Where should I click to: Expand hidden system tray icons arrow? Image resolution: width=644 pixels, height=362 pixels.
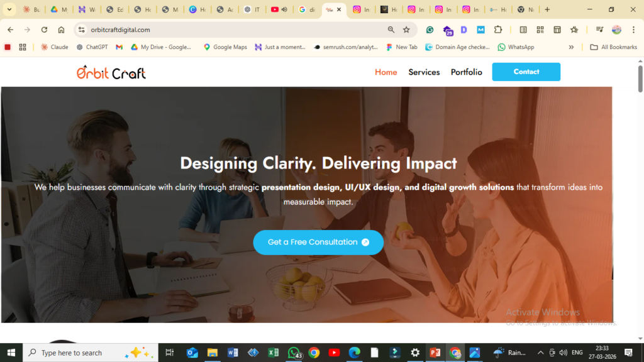pos(540,353)
